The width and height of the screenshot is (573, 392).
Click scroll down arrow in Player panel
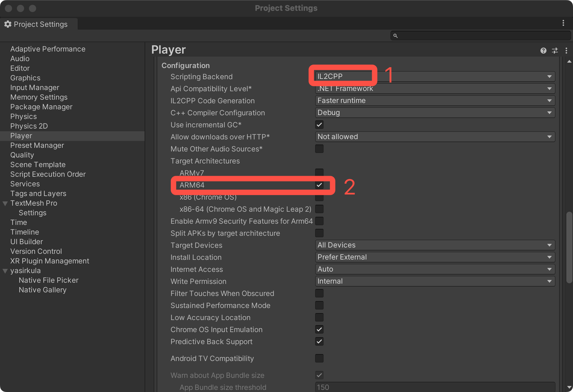(x=569, y=387)
